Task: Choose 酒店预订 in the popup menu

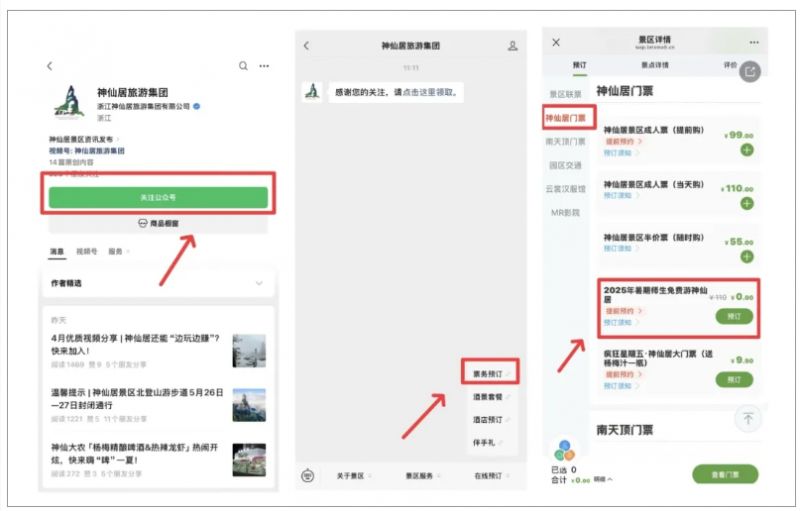Action: (489, 419)
